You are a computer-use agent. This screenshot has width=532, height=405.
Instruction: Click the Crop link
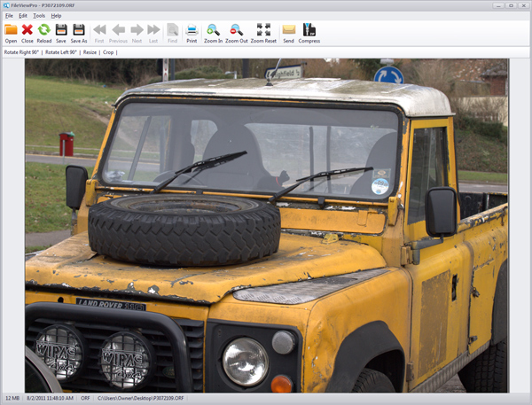coord(108,52)
